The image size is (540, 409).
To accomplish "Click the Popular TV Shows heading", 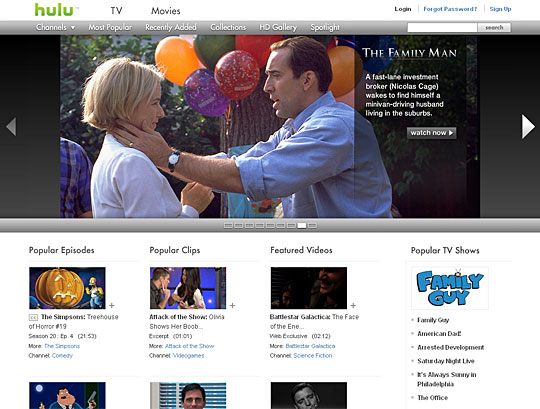I will [445, 250].
